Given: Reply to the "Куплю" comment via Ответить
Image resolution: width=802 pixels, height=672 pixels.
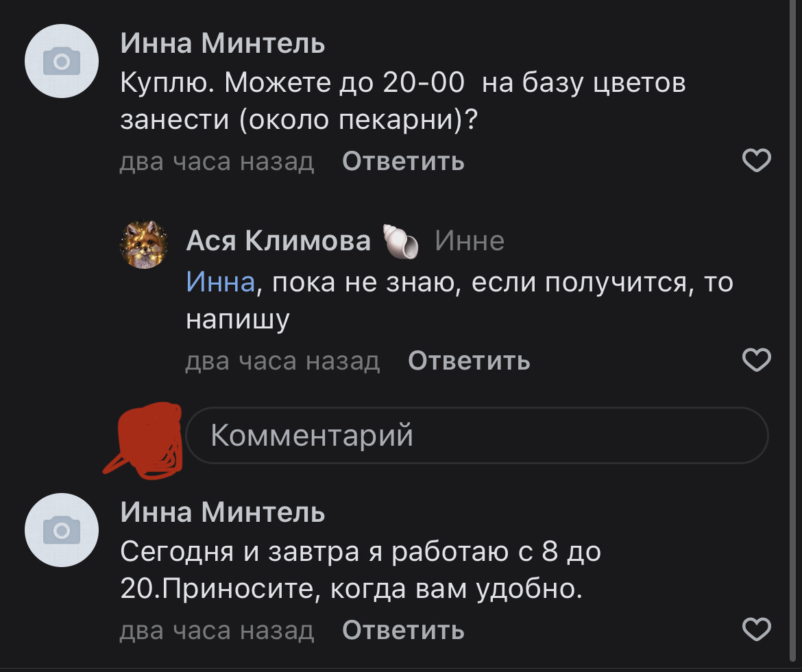Looking at the screenshot, I should click(x=403, y=162).
